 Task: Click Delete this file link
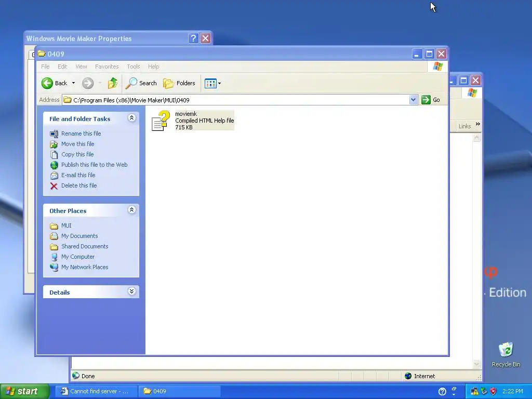[79, 185]
